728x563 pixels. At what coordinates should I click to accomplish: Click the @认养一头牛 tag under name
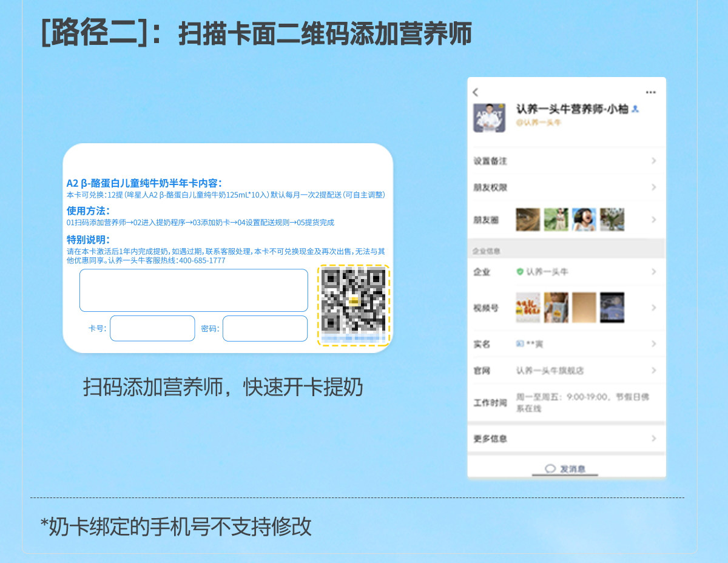[x=538, y=123]
